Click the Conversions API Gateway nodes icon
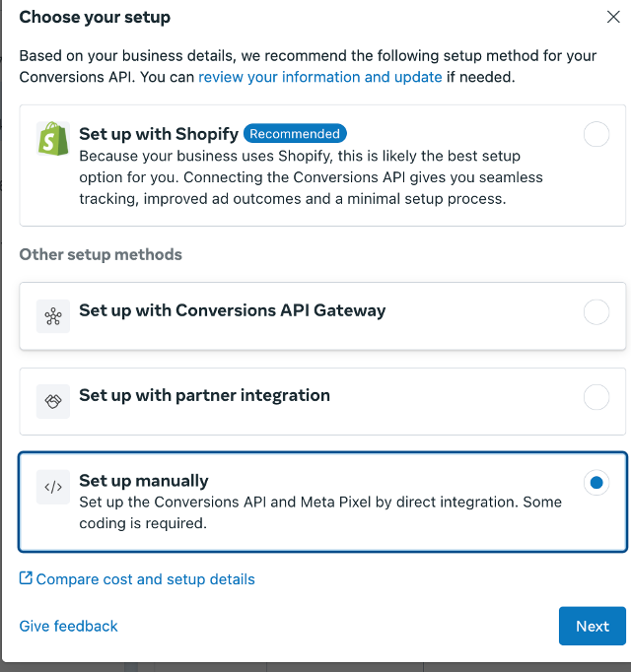631x672 pixels. click(x=53, y=316)
